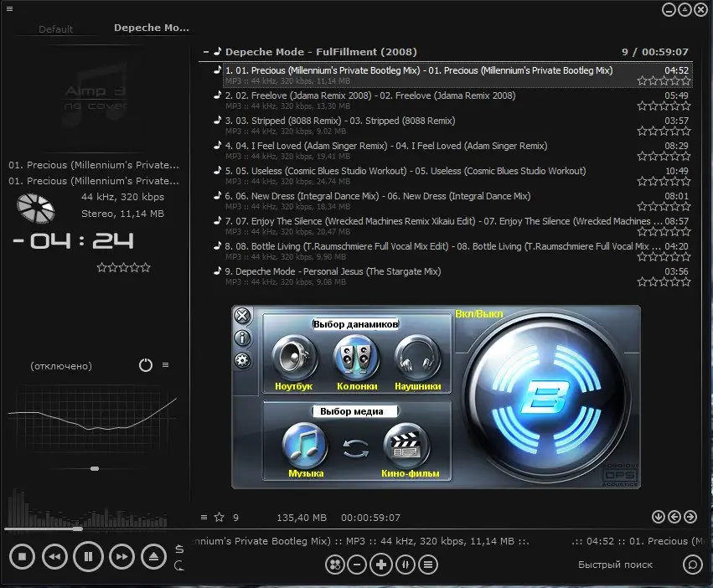
Task: Toggle the large B Вкл/Выкл button
Action: (x=546, y=395)
